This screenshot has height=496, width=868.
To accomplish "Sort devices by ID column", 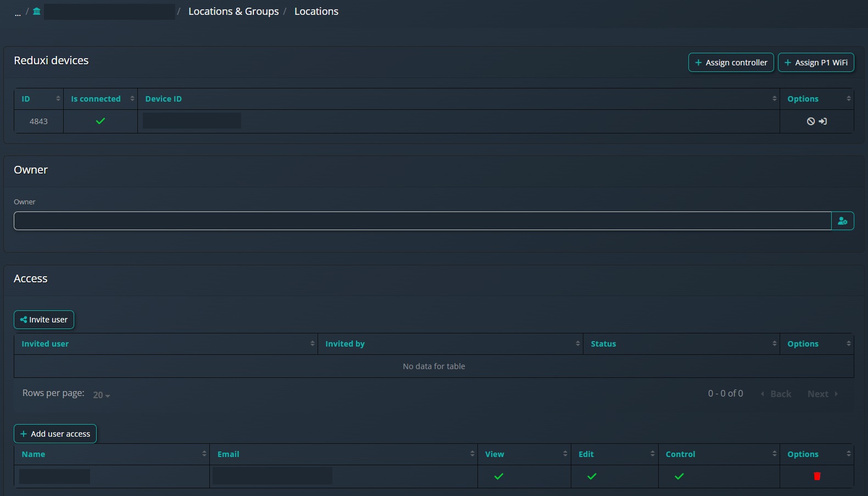I will [x=39, y=99].
